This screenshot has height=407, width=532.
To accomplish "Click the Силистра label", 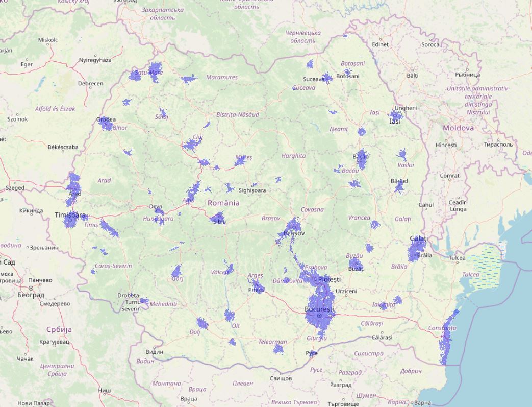I will [368, 354].
